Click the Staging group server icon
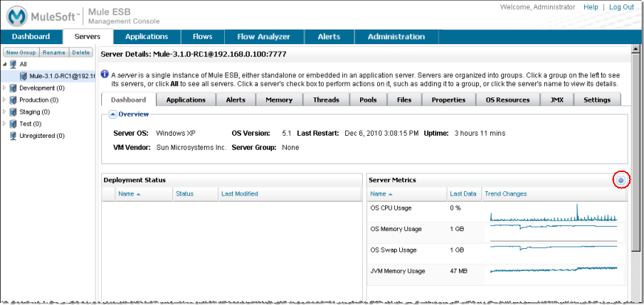The width and height of the screenshot is (644, 305). click(x=14, y=112)
